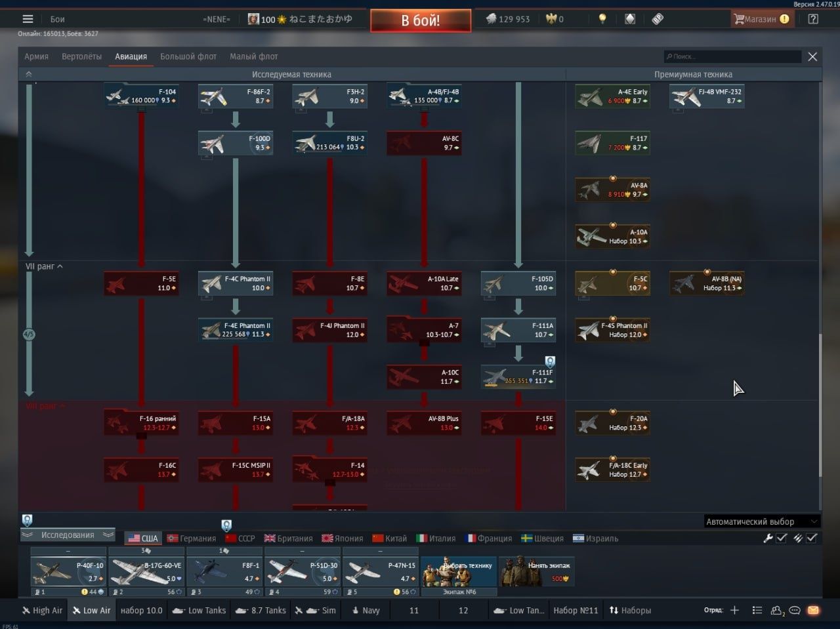The height and width of the screenshot is (629, 840).
Task: Select the F-105D aircraft card
Action: 518,283
